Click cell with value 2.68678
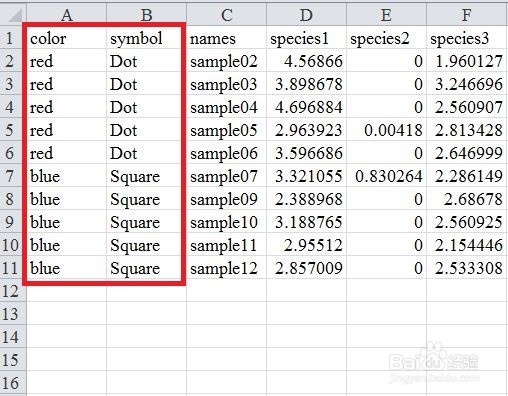Viewport: 508px width, 396px height. coord(466,198)
